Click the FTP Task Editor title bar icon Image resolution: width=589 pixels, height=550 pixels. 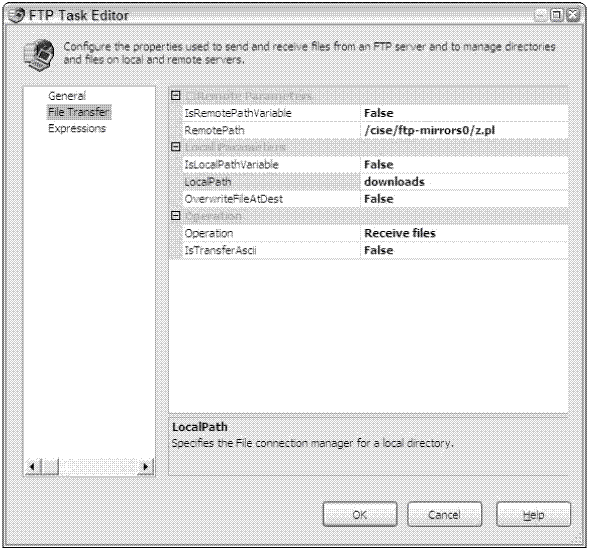pyautogui.click(x=17, y=15)
